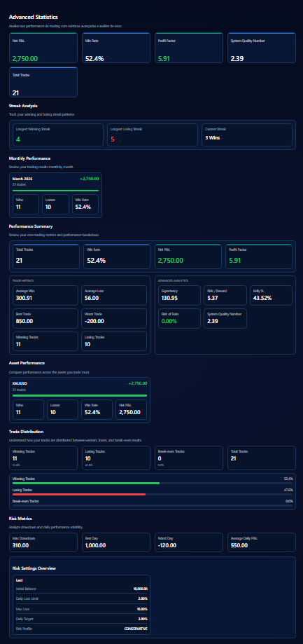Image resolution: width=303 pixels, height=644 pixels.
Task: Click the Monthly Performance section heading
Action: [29, 158]
